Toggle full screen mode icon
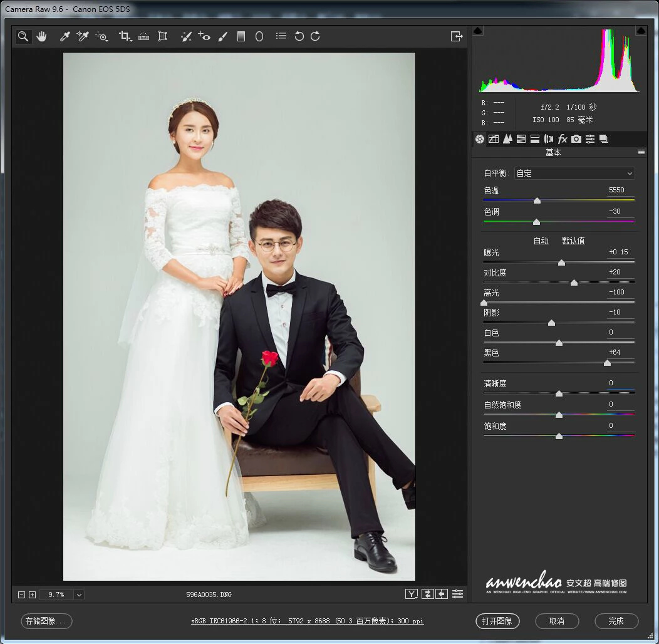Screen dimensions: 659x644 tap(457, 36)
